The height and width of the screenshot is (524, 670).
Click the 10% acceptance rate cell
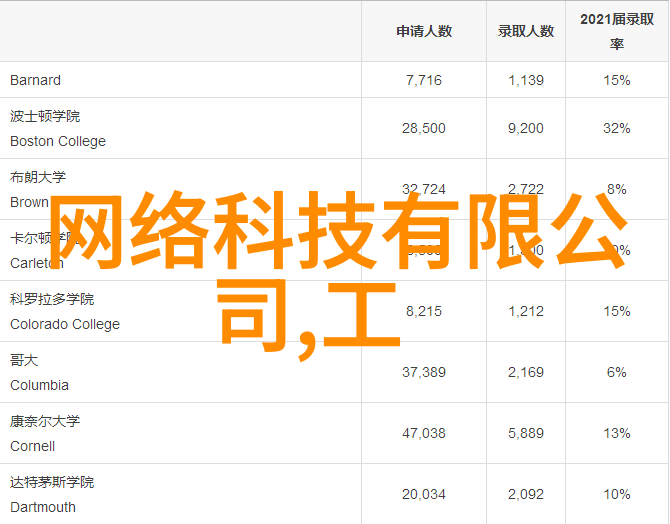pyautogui.click(x=617, y=495)
